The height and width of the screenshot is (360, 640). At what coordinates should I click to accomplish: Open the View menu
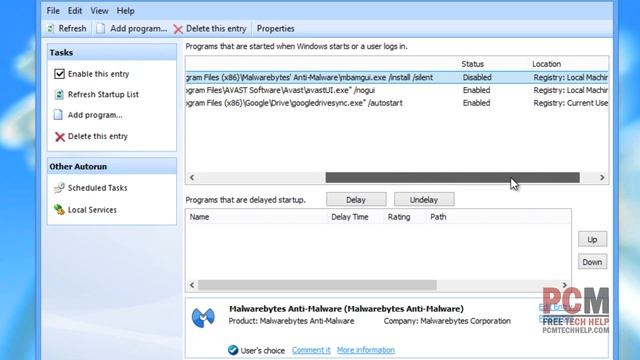[x=99, y=11]
